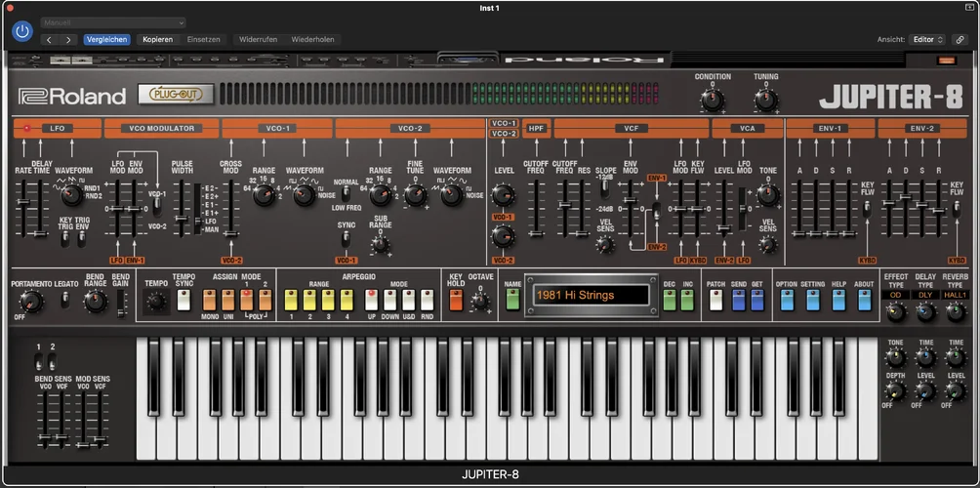
Task: Click the VCO-2 WAVEFORM knob
Action: click(x=452, y=195)
